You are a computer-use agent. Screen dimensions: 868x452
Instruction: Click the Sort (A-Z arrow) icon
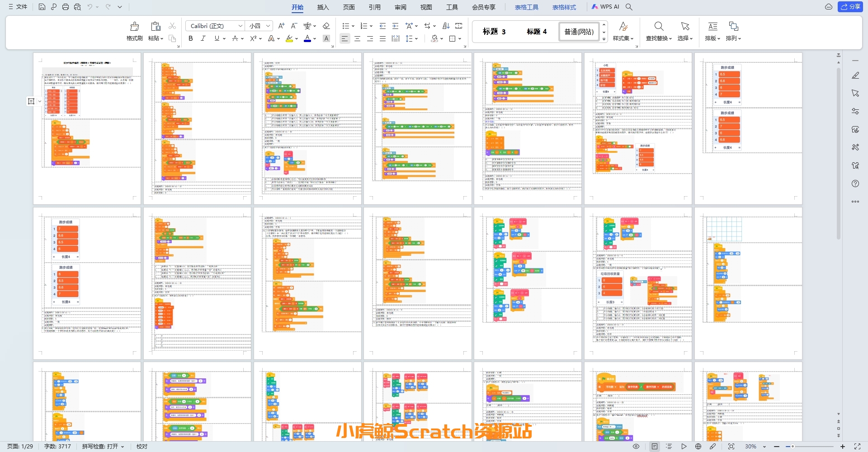446,26
